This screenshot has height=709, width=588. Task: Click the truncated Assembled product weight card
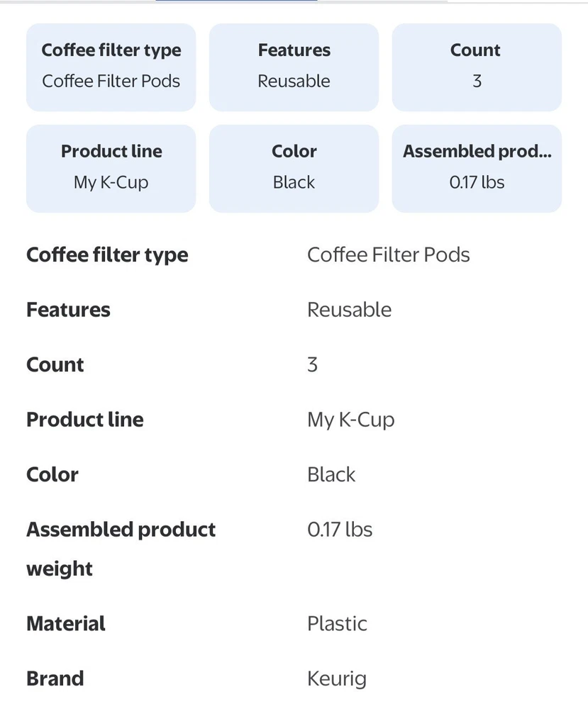coord(477,169)
